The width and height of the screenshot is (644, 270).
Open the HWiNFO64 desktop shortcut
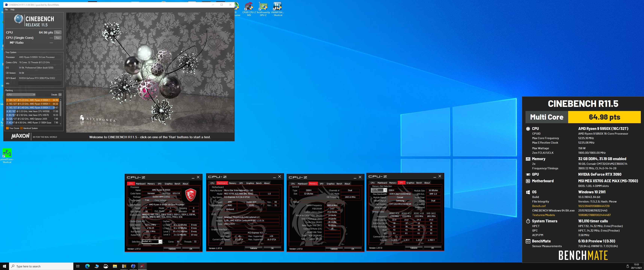(x=277, y=9)
